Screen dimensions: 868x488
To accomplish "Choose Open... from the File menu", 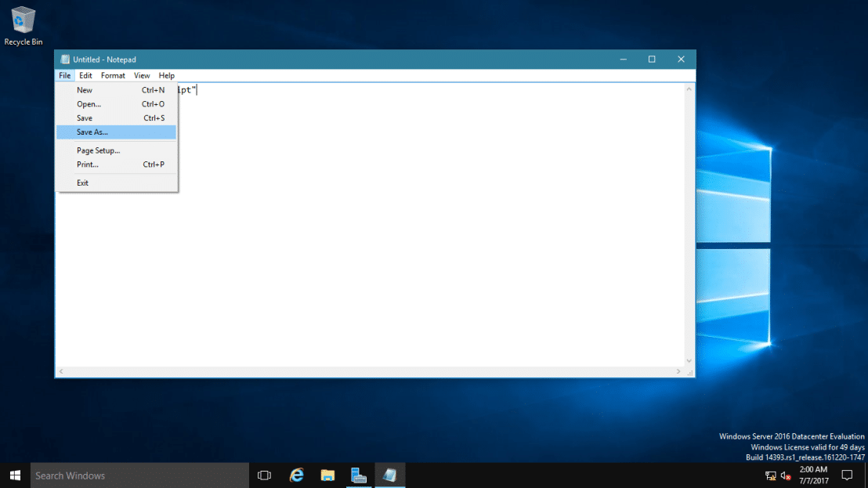I will tap(116, 104).
